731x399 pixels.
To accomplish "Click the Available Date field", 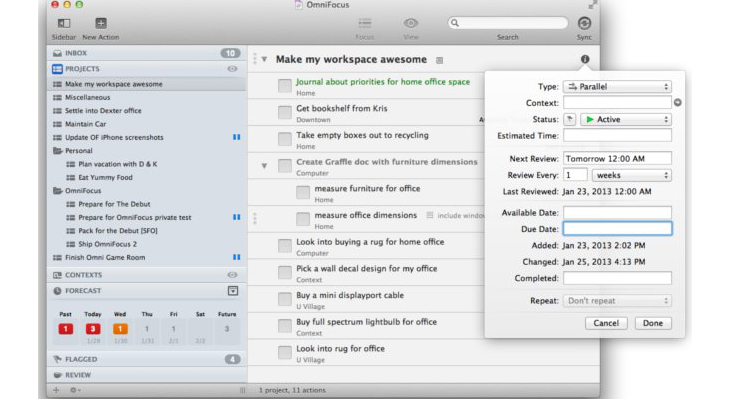I will (x=617, y=213).
